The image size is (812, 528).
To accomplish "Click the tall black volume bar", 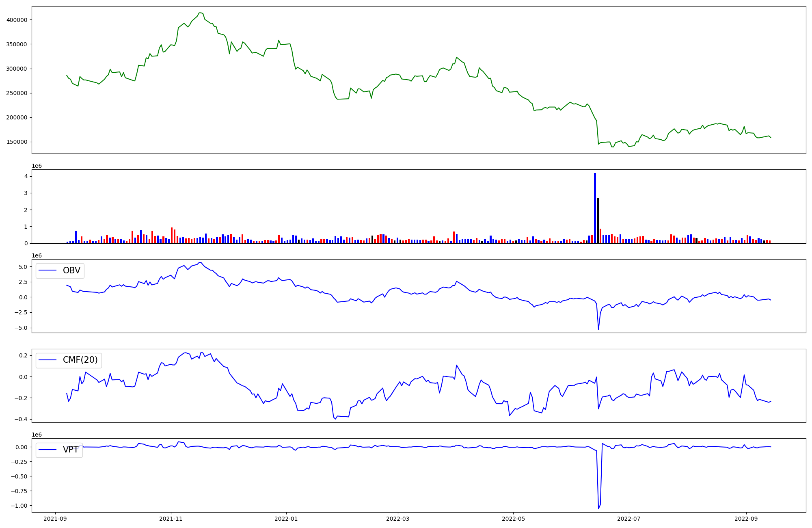I will 598,221.
